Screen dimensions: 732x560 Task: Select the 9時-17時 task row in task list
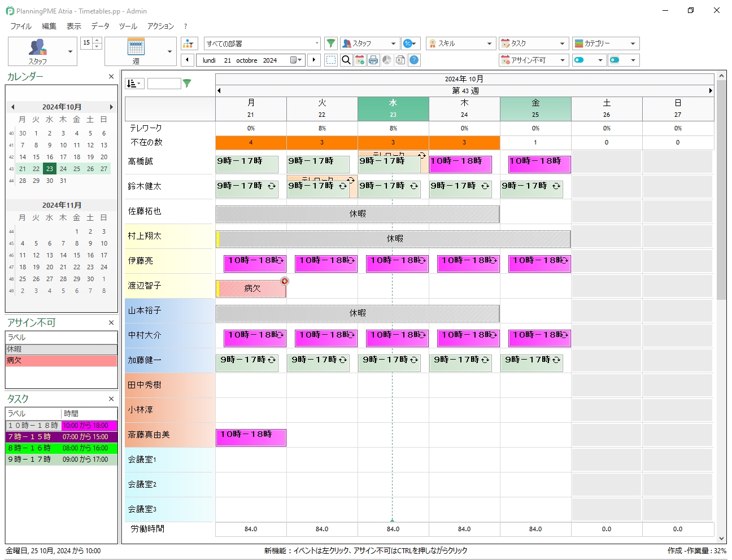(62, 460)
